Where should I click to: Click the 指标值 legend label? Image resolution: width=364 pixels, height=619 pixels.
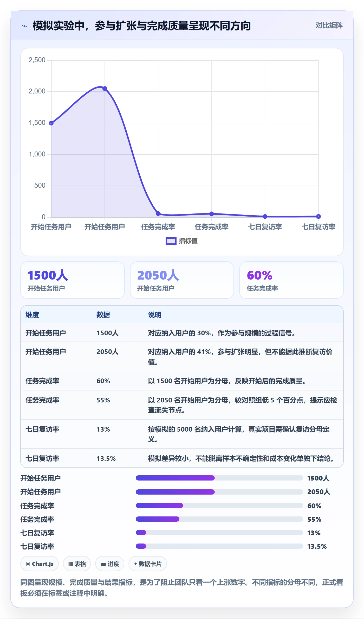(x=188, y=241)
